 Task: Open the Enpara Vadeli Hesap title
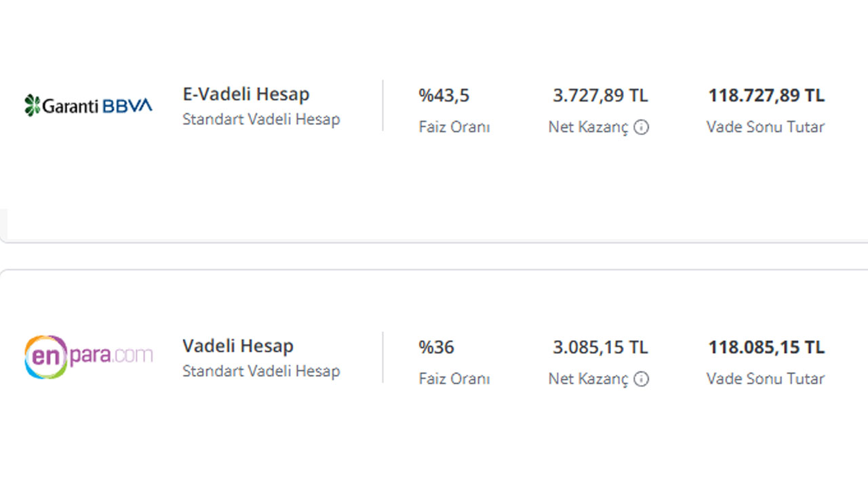(x=238, y=346)
